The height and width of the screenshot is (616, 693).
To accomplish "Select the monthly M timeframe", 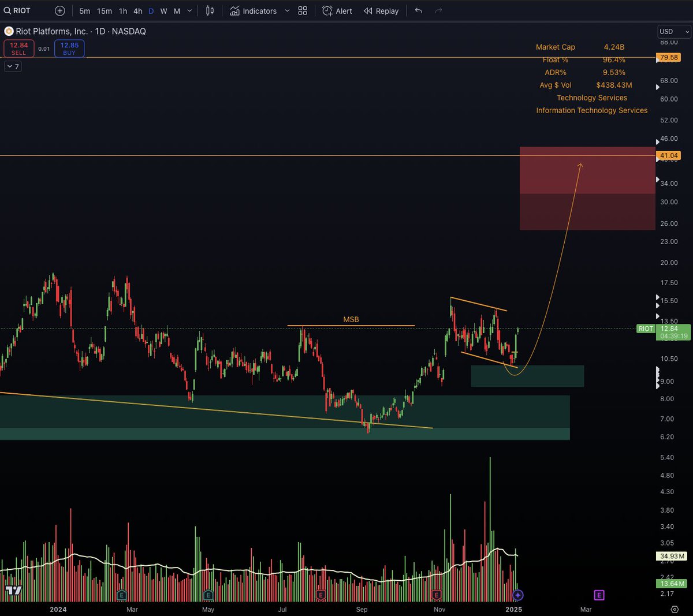I will click(177, 11).
